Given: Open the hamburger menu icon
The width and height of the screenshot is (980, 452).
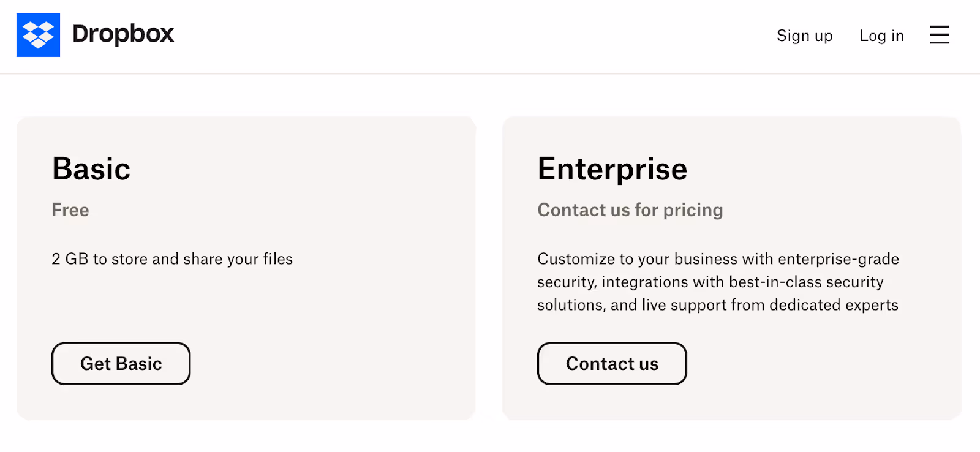Looking at the screenshot, I should point(939,35).
